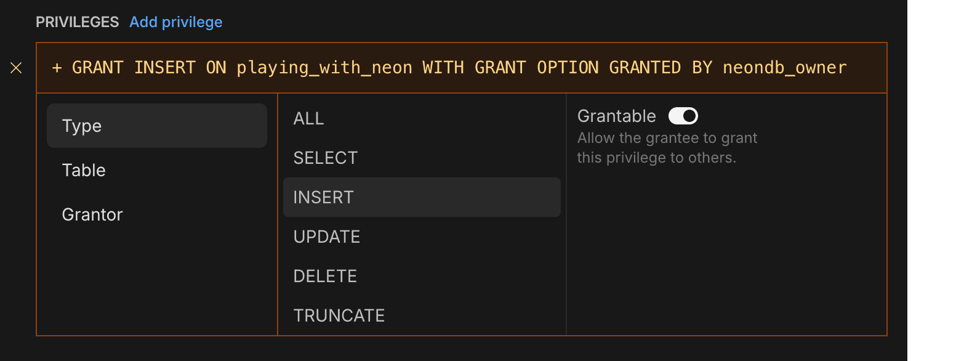Screen dimensions: 980x361
Task: Dismiss the privilege editor with the X icon
Action: pyautogui.click(x=16, y=68)
